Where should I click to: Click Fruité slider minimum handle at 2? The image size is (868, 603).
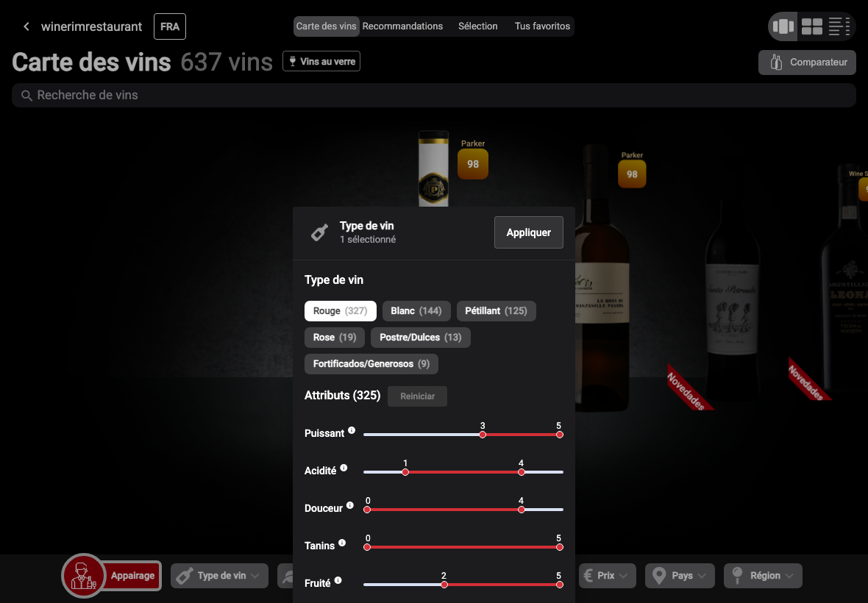point(444,585)
